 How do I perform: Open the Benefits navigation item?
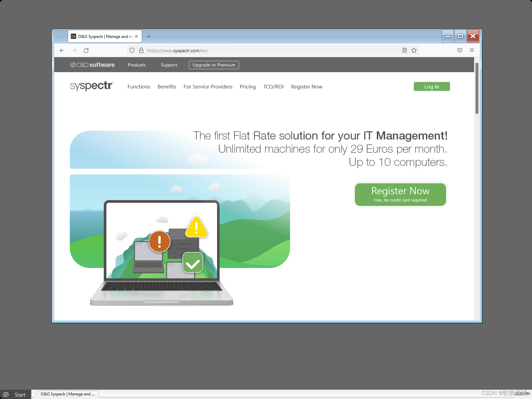coord(167,86)
